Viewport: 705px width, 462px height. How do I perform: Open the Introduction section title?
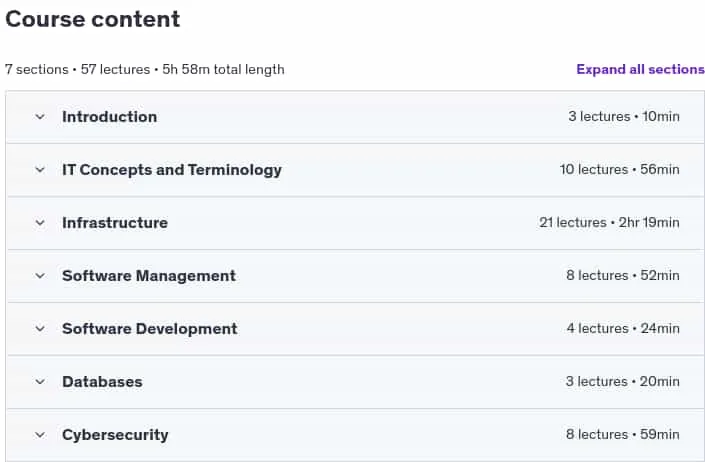click(110, 117)
